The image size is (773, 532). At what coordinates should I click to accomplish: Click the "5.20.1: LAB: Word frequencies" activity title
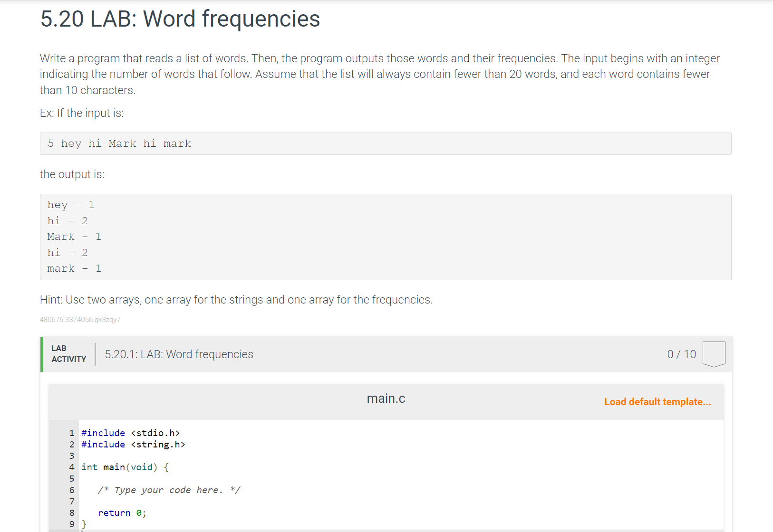[179, 354]
